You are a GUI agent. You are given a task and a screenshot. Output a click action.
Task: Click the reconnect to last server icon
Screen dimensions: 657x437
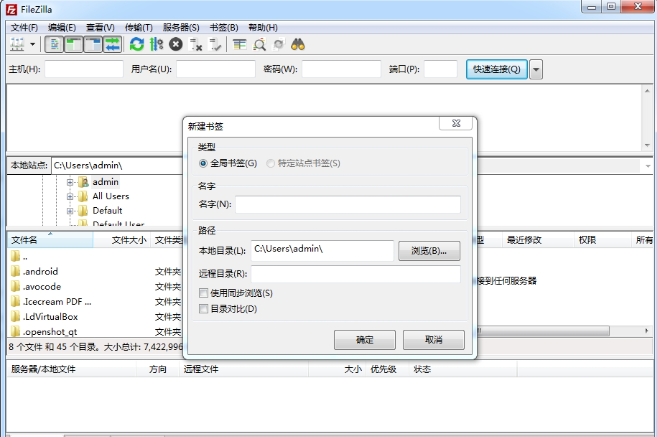[x=215, y=44]
